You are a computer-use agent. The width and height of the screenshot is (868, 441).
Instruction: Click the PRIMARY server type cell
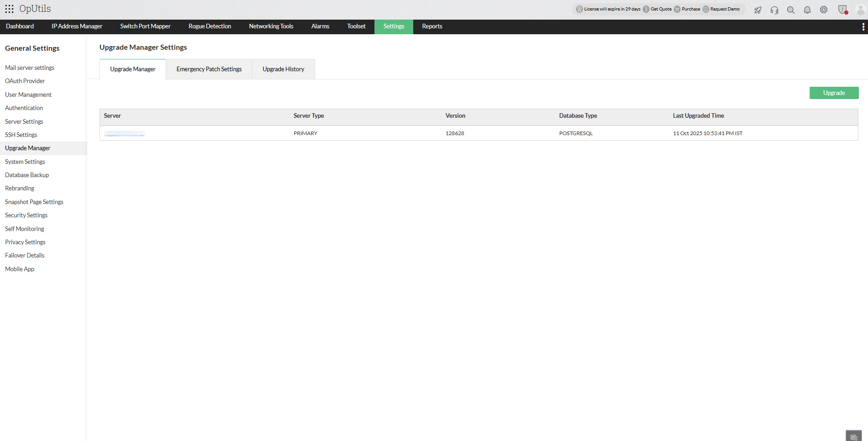pyautogui.click(x=306, y=134)
